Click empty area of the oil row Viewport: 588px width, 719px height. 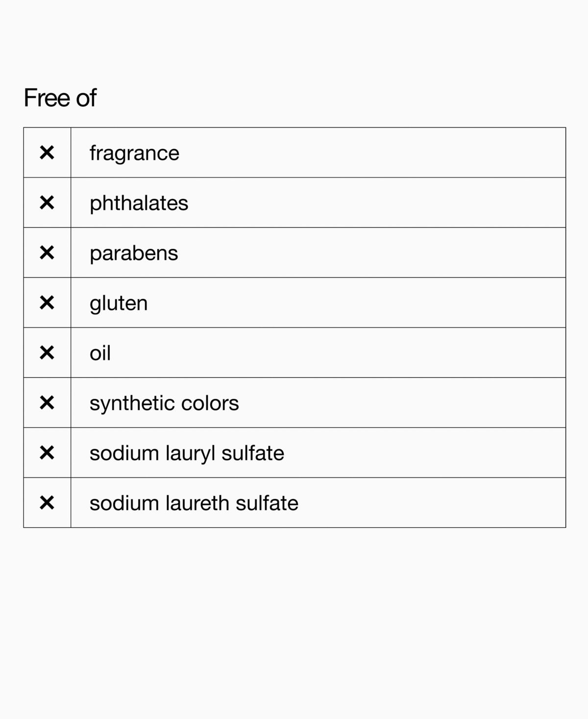point(338,353)
